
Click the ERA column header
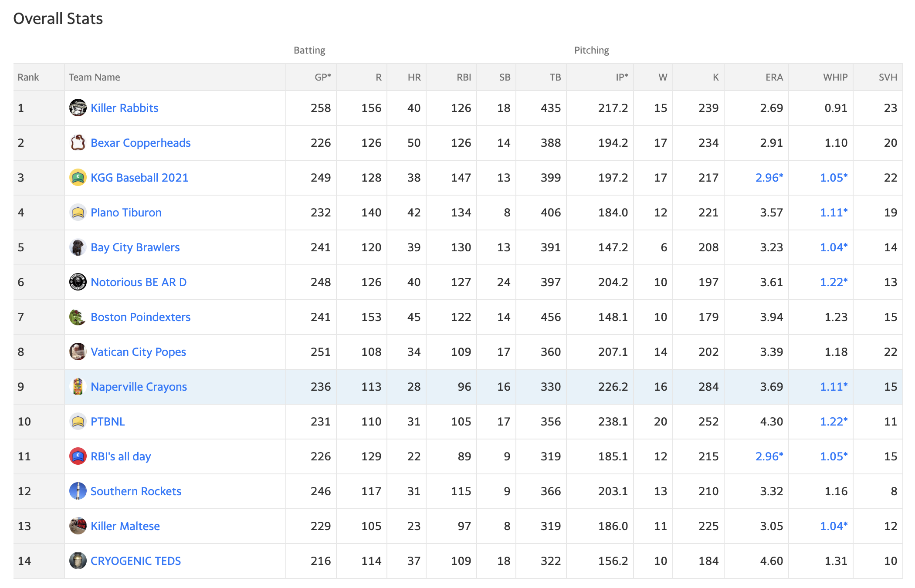coord(774,77)
